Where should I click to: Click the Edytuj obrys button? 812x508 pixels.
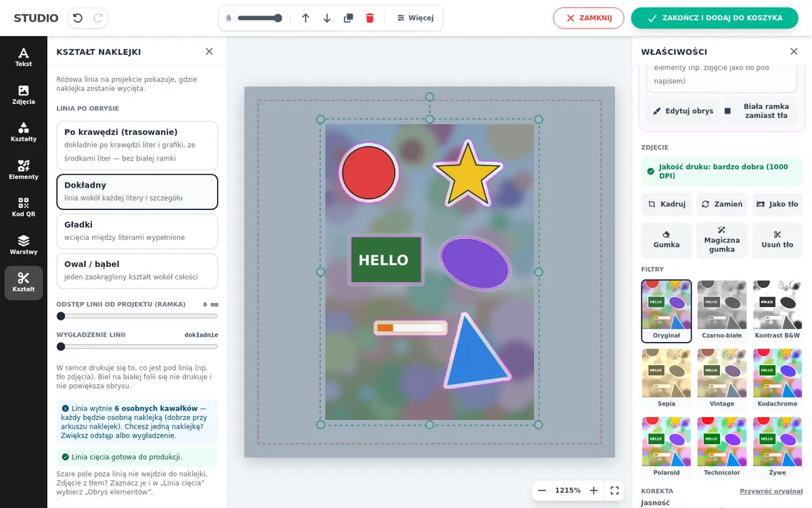683,111
